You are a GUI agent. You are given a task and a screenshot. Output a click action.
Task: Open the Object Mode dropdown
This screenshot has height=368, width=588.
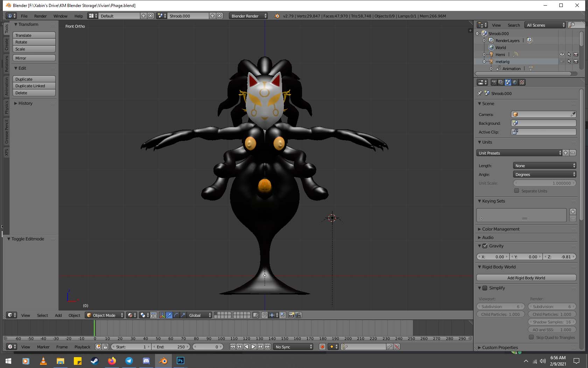[105, 315]
